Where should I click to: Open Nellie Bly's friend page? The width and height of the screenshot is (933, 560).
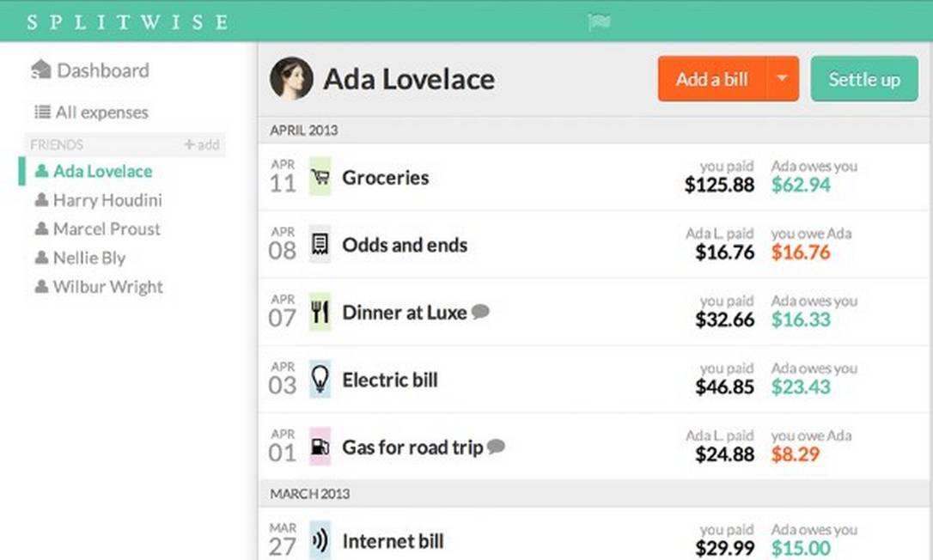pos(88,258)
